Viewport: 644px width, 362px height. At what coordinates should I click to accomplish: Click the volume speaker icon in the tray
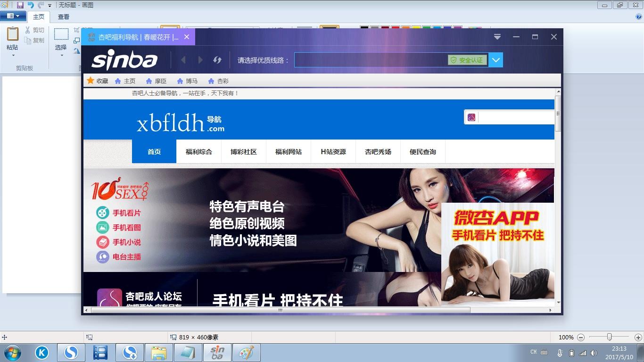click(x=594, y=353)
